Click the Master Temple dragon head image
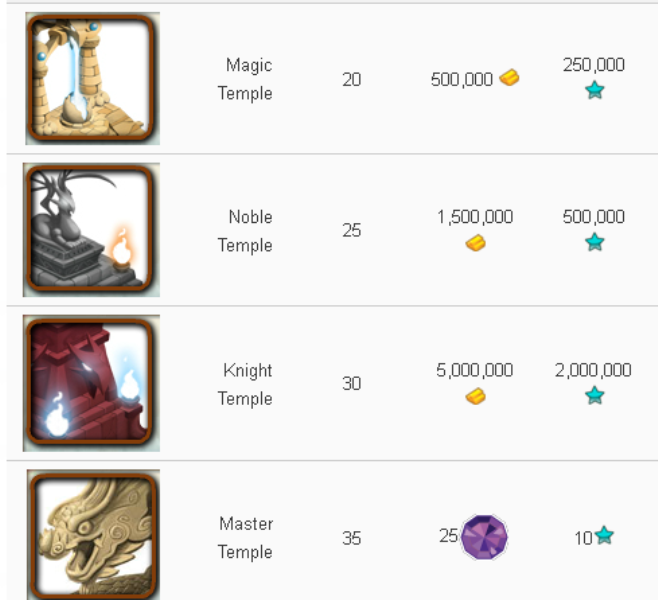Screen dimensions: 658x600 click(x=92, y=535)
